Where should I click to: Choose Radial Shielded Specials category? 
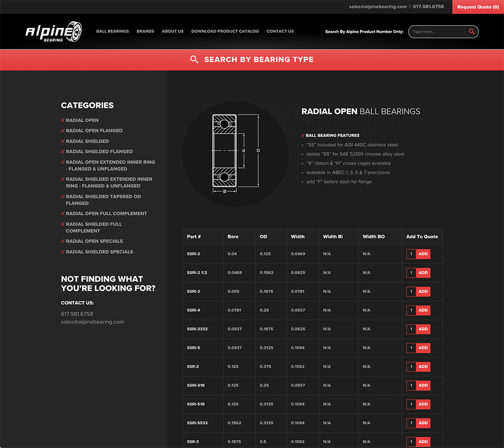pos(99,252)
